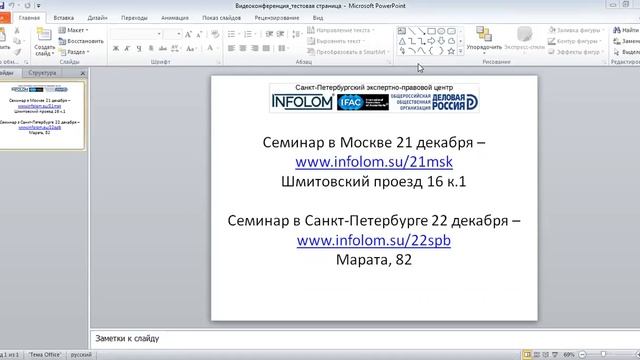This screenshot has height=360, width=640.
Task: Open the Line Spacing dropdown
Action: coord(297,34)
